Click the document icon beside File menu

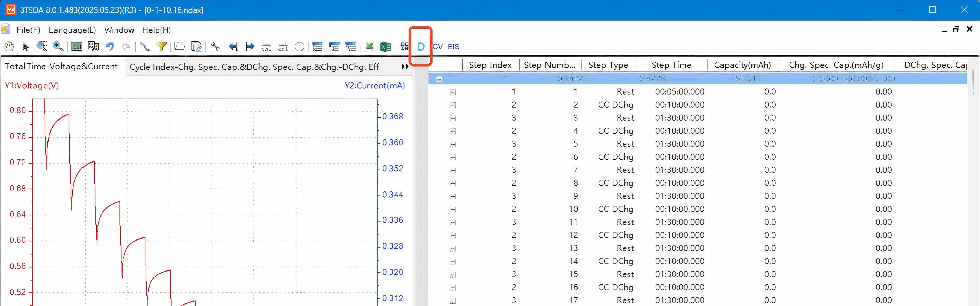(x=6, y=29)
